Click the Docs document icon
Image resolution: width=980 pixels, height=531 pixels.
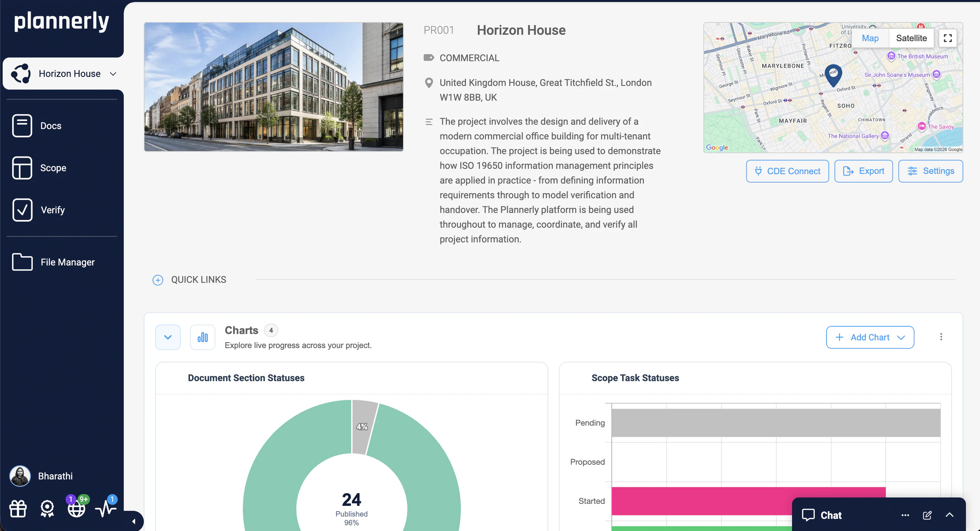click(x=22, y=125)
